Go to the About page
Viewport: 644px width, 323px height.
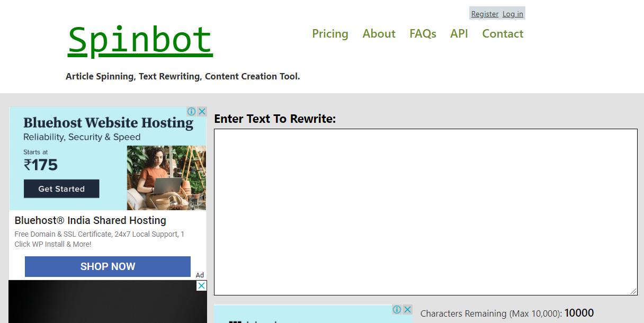click(x=379, y=34)
